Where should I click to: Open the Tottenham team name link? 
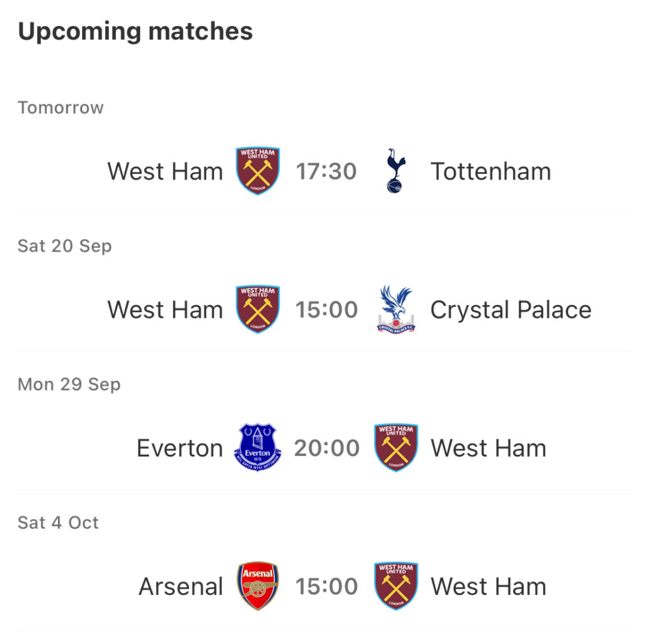click(x=491, y=171)
